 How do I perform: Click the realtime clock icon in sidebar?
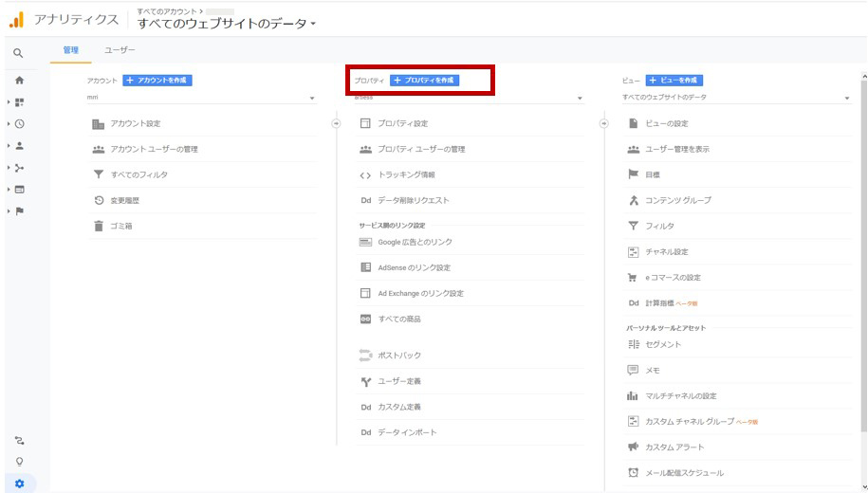pos(20,124)
